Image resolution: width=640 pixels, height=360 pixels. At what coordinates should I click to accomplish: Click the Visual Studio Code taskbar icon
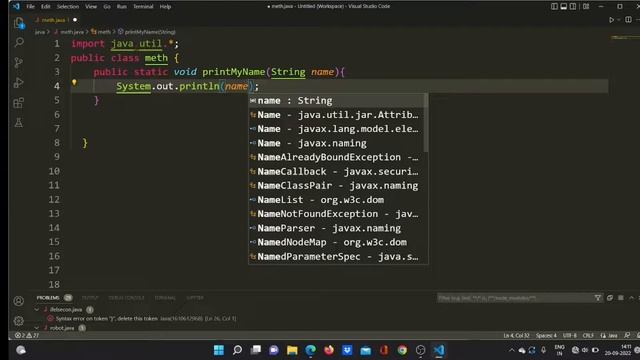pyautogui.click(x=439, y=350)
